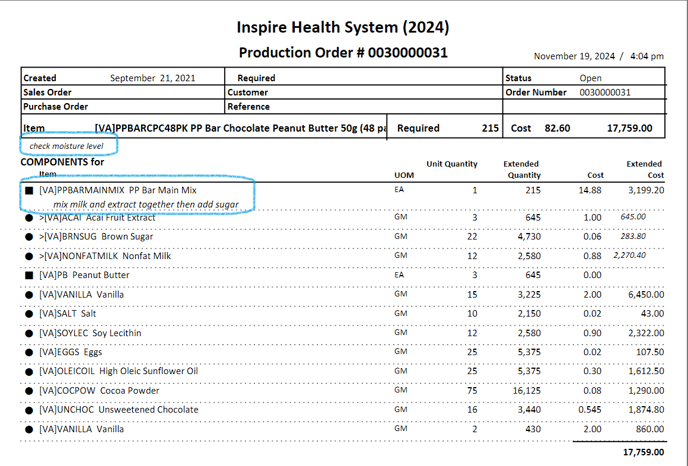This screenshot has height=466, width=688.
Task: Click the "4,730" extended quantity
Action: [529, 237]
